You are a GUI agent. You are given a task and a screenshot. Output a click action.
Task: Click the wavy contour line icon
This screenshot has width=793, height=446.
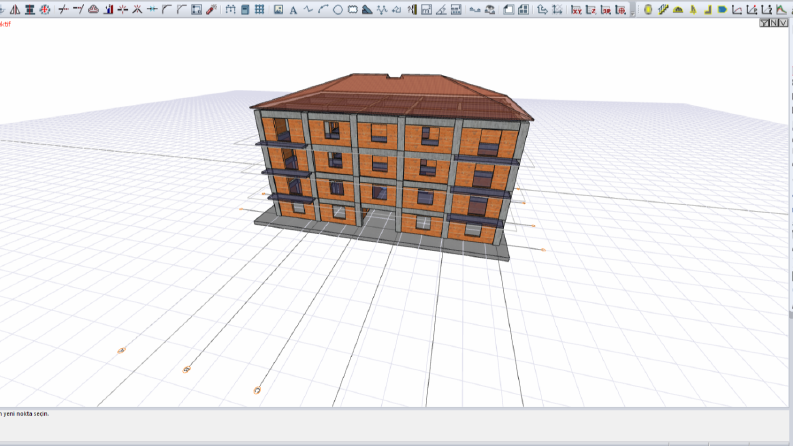coord(474,9)
